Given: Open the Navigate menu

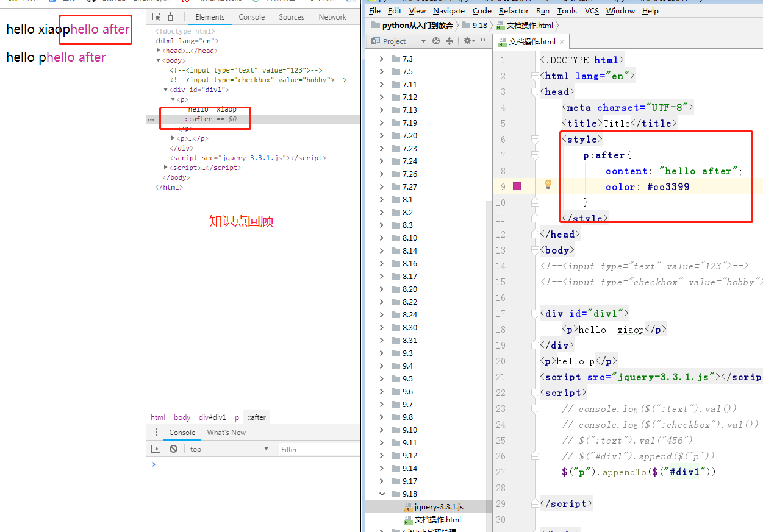Looking at the screenshot, I should point(448,10).
